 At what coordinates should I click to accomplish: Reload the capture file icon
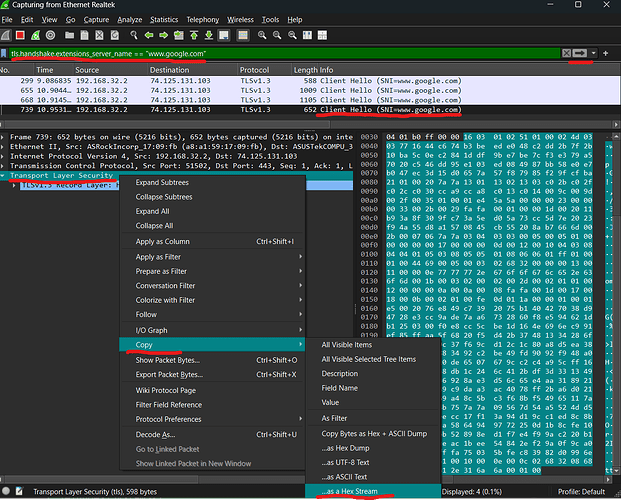click(x=114, y=35)
